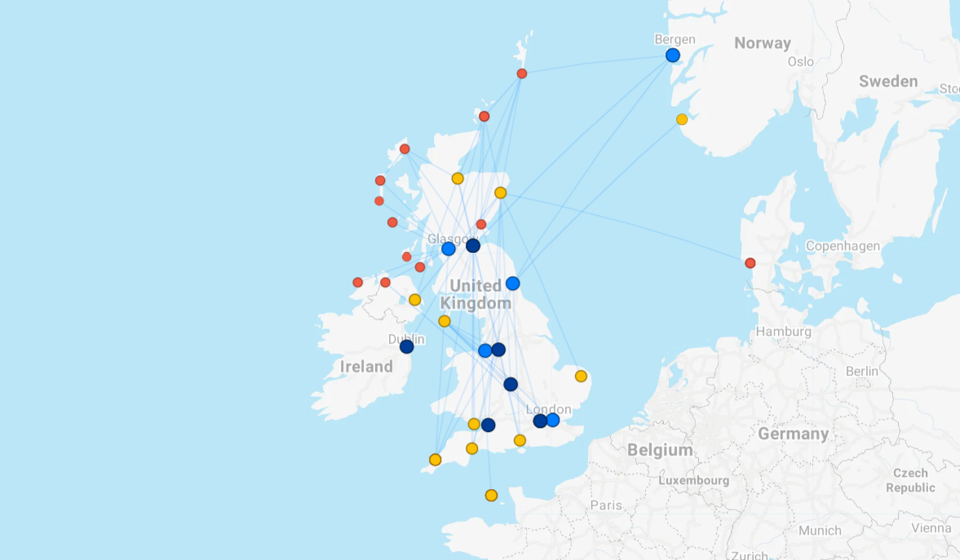This screenshot has height=560, width=960.
Task: Select the yellow marker on Norway's southwest coast
Action: (x=682, y=119)
